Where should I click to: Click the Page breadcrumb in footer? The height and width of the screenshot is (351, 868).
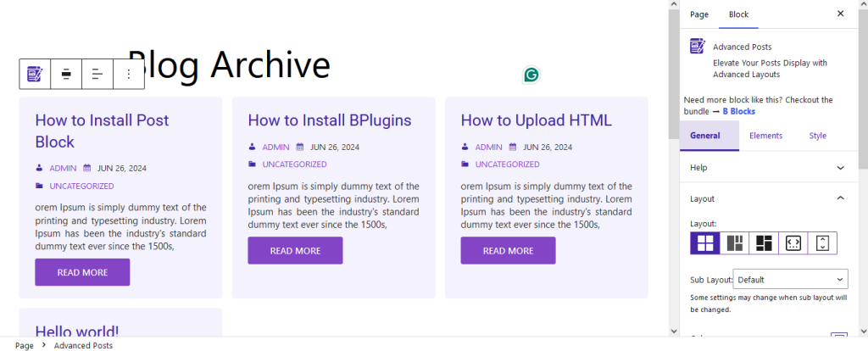[25, 345]
